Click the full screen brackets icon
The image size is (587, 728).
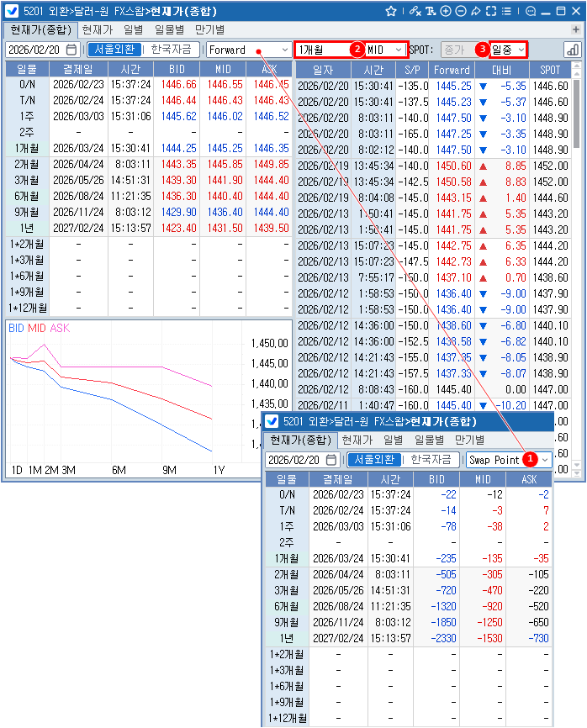coord(491,12)
